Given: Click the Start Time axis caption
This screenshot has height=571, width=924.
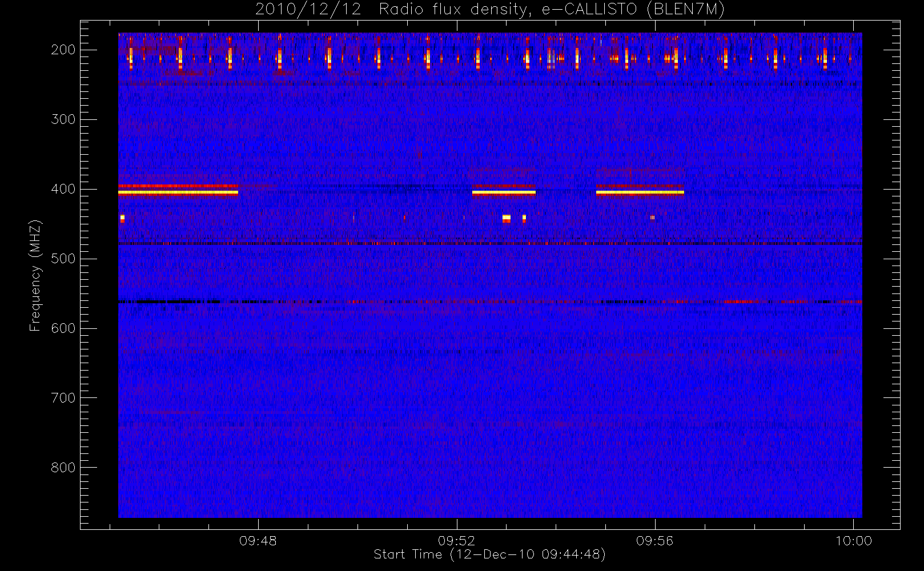Looking at the screenshot, I should (x=489, y=554).
